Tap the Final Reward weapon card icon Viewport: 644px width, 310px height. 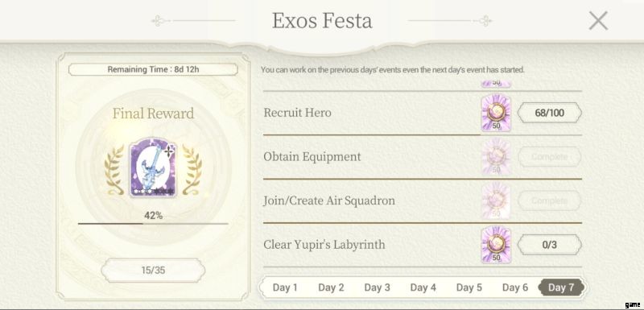(153, 168)
